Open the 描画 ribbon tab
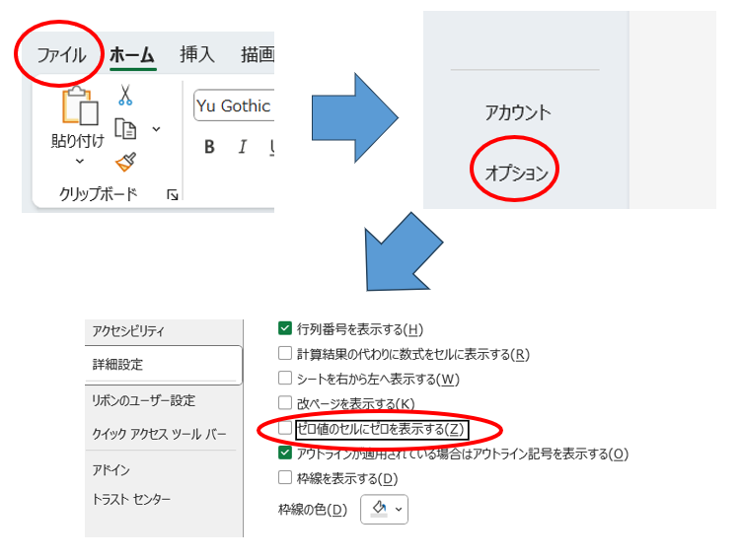738x560 pixels. tap(258, 54)
